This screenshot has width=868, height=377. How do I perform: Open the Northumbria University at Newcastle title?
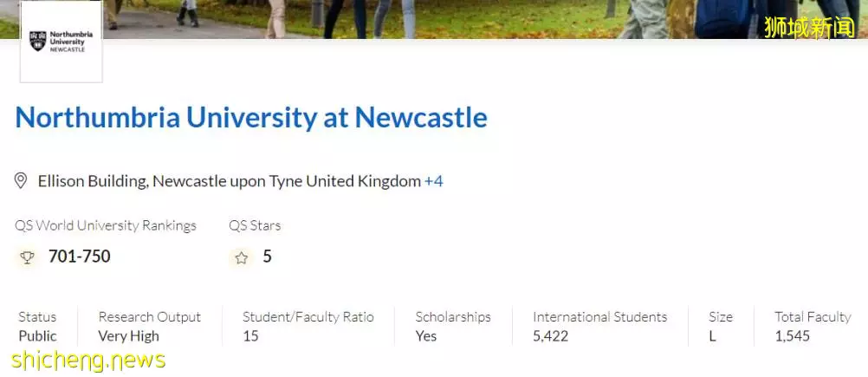pos(250,117)
